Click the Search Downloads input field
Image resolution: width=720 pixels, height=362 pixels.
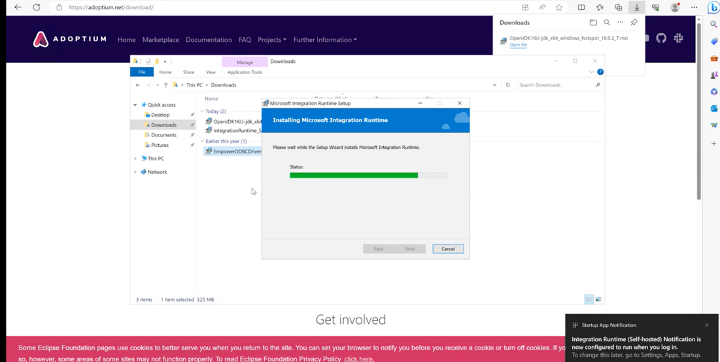click(x=559, y=85)
